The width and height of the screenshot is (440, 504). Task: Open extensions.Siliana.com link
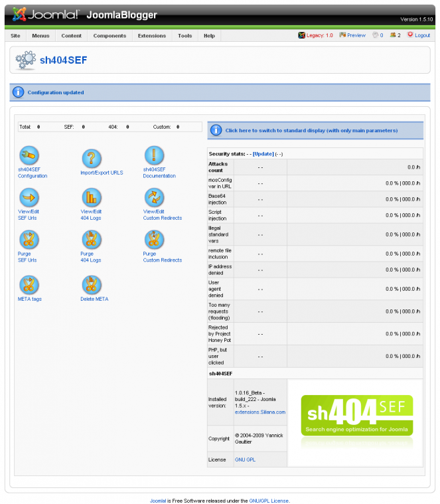260,412
